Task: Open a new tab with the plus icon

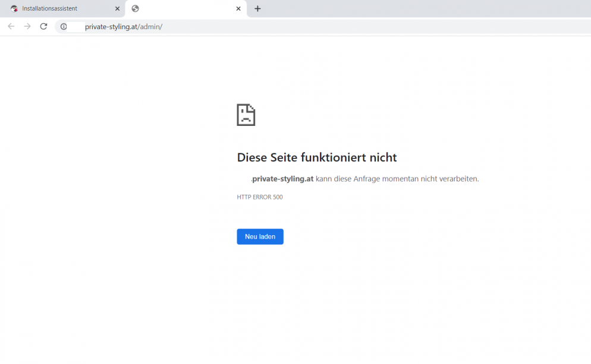Action: click(x=257, y=9)
